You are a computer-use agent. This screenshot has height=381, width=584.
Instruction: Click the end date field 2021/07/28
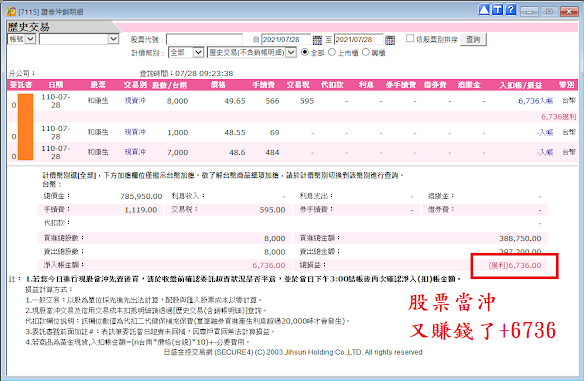click(x=358, y=39)
